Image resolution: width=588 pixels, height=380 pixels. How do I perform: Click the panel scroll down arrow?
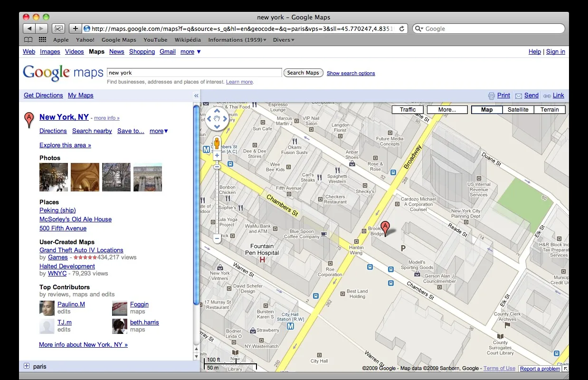[196, 356]
